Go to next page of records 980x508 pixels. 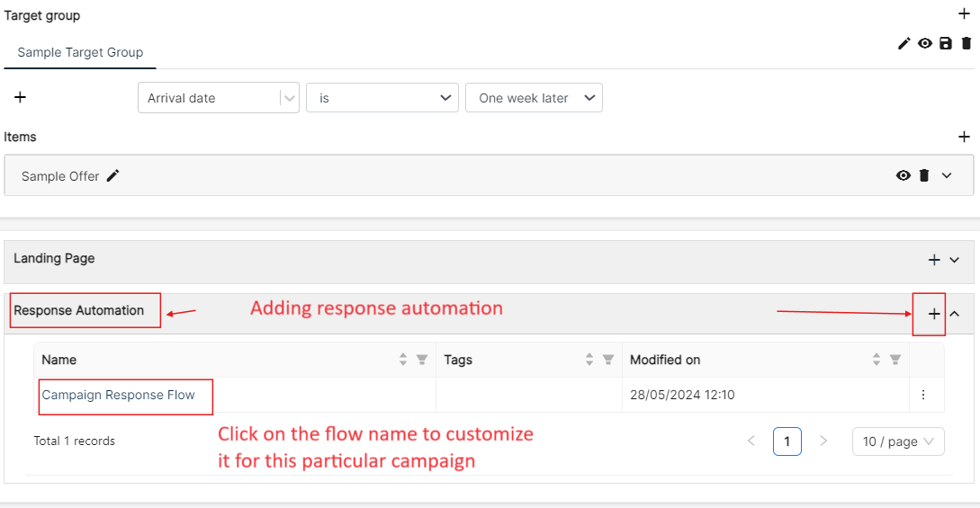(x=823, y=441)
